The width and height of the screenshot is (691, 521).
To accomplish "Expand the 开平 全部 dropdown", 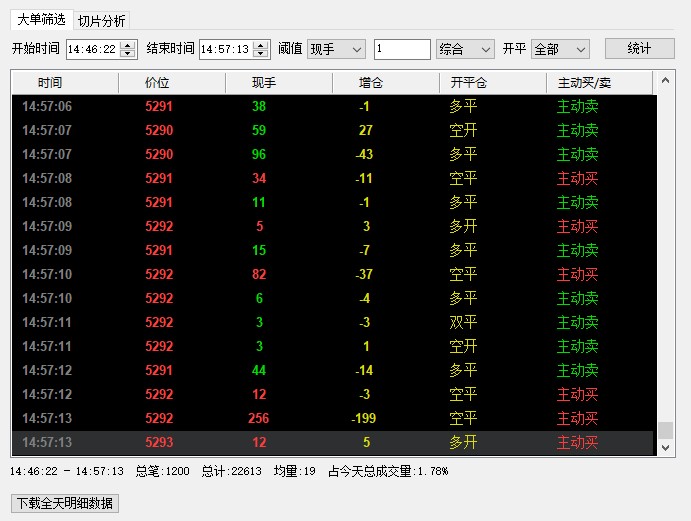I will click(x=560, y=49).
